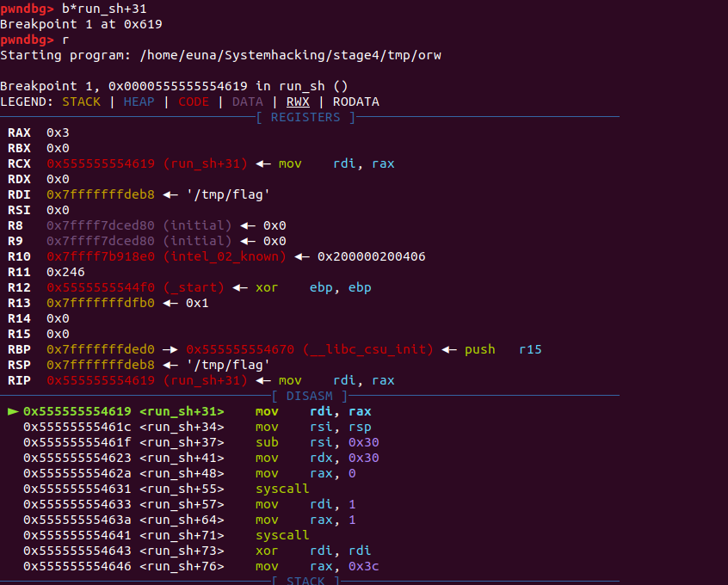
Task: Click '0x0000555555554619 in run_sh ()' text
Action: 228,86
